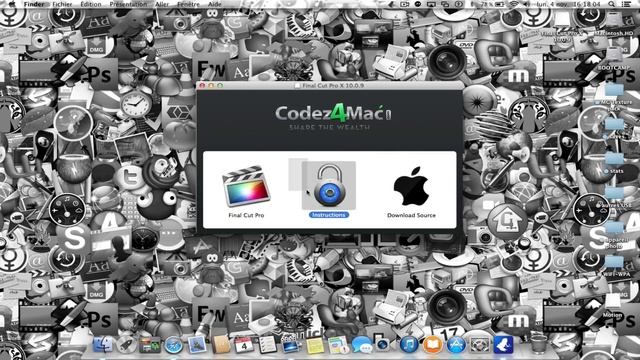
Task: Open the Édition menu
Action: point(91,4)
